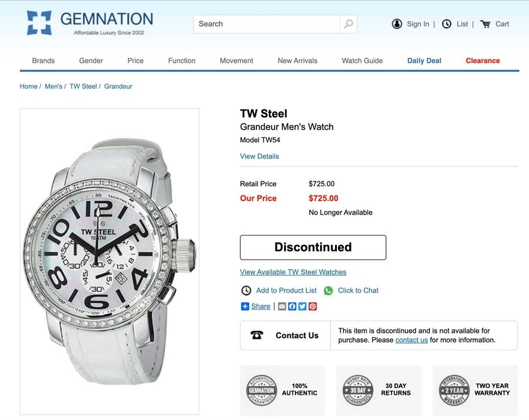The image size is (529, 420).
Task: Click the GemNation logo
Action: click(x=90, y=23)
